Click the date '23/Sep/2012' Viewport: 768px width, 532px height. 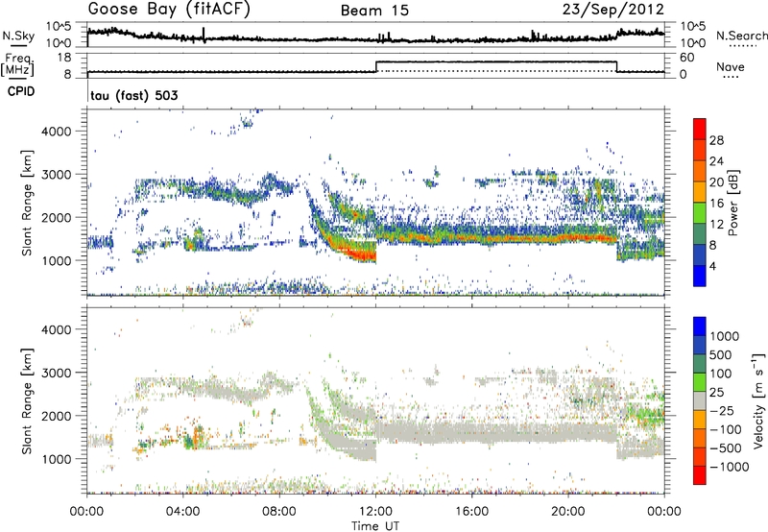click(612, 9)
